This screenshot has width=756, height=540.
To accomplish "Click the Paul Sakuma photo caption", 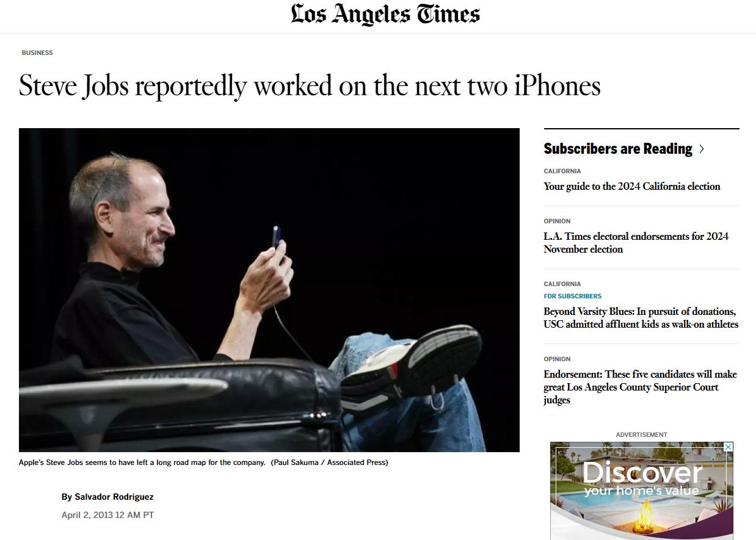I will (203, 463).
